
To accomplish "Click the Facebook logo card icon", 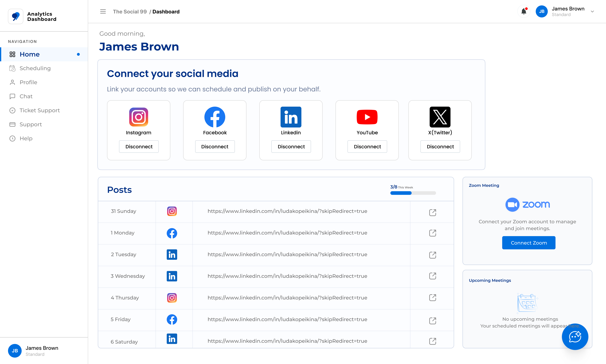I will coord(215,117).
